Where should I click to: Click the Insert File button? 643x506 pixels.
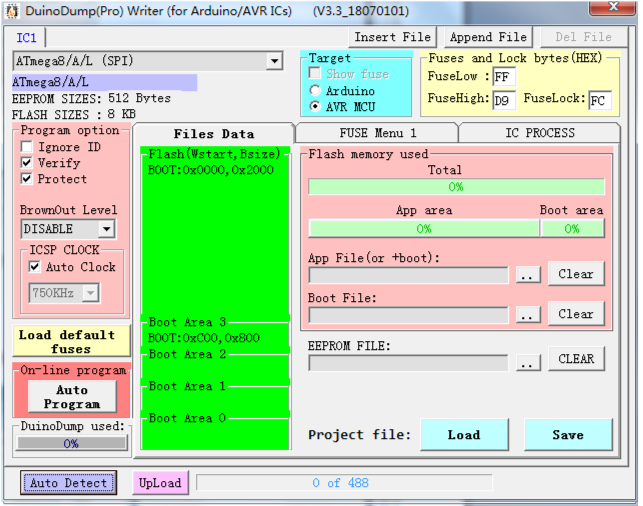392,37
